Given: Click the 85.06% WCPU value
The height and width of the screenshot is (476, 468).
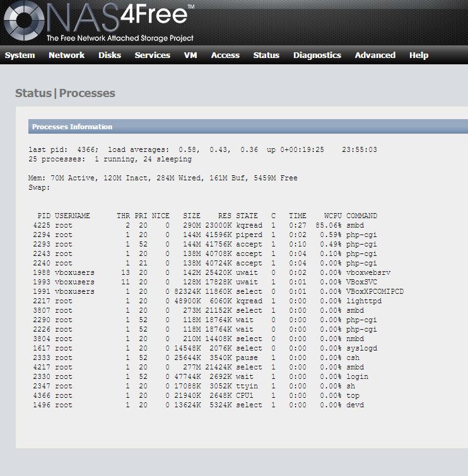Looking at the screenshot, I should point(329,225).
